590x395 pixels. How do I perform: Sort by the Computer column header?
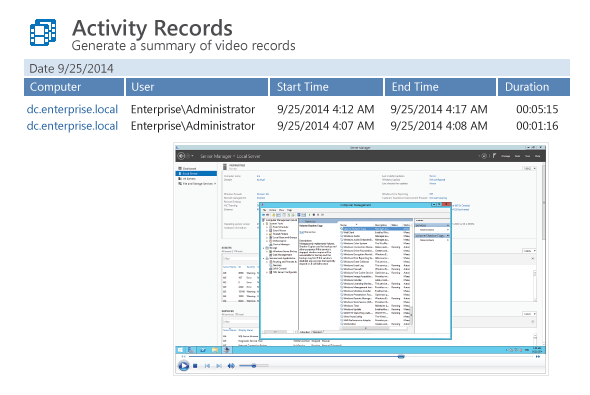tap(74, 87)
